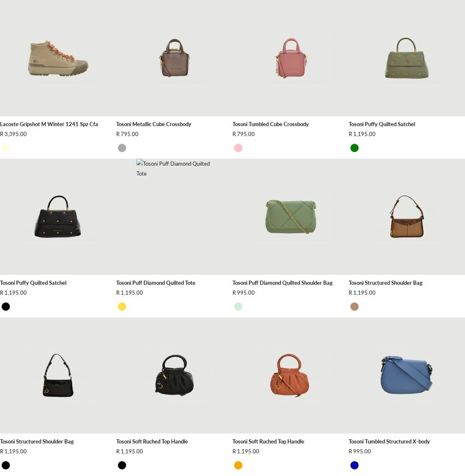Select the yellow swatch under Puff Diamond Quilted Tote
This screenshot has width=465, height=476.
point(122,307)
